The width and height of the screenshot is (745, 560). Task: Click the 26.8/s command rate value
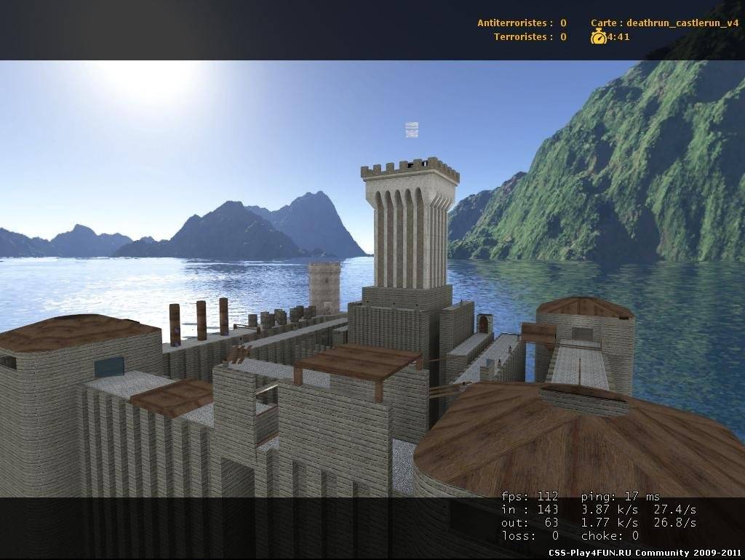tap(674, 523)
